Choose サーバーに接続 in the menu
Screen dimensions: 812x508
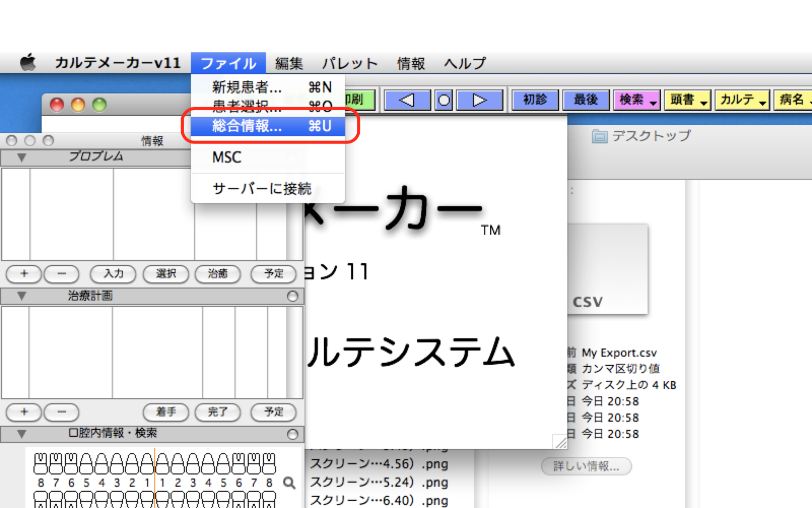coord(262,188)
